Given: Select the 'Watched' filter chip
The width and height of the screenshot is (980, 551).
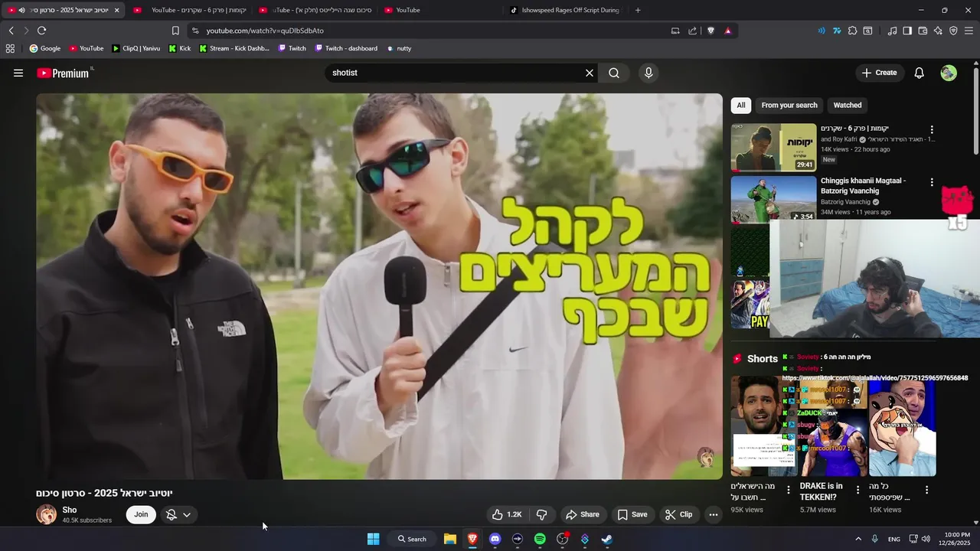Looking at the screenshot, I should click(x=848, y=105).
